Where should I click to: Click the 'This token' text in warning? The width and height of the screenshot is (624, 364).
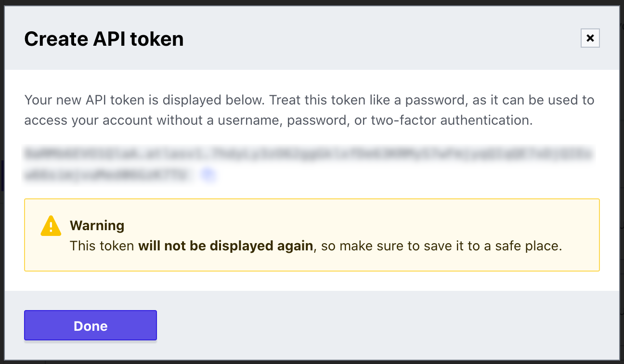[102, 246]
